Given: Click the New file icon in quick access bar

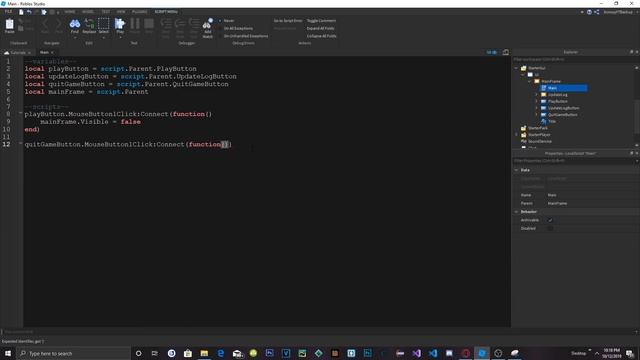Looking at the screenshot, I should click(21, 12).
